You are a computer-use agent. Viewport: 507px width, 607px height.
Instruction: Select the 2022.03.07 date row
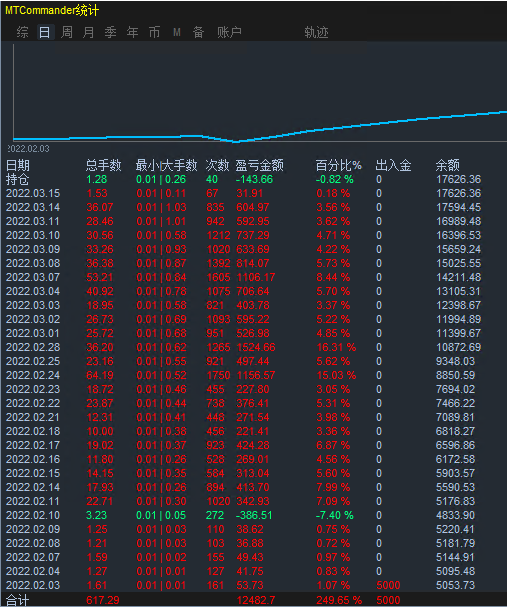pos(33,278)
